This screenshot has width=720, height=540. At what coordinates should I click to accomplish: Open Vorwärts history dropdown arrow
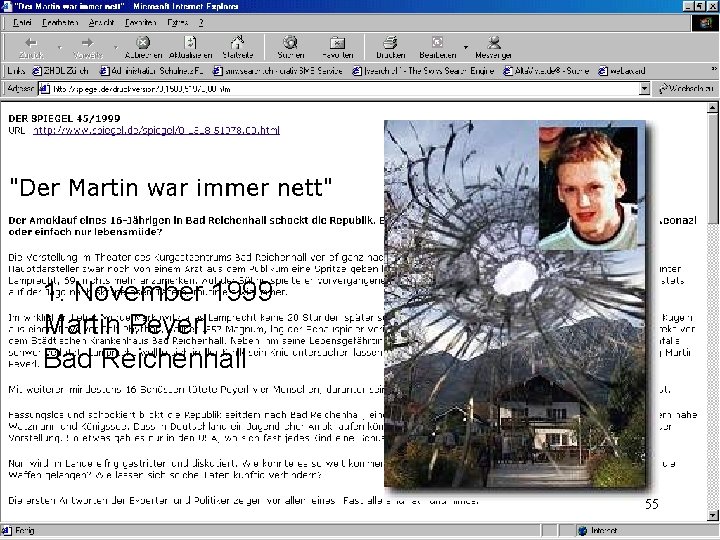[116, 47]
